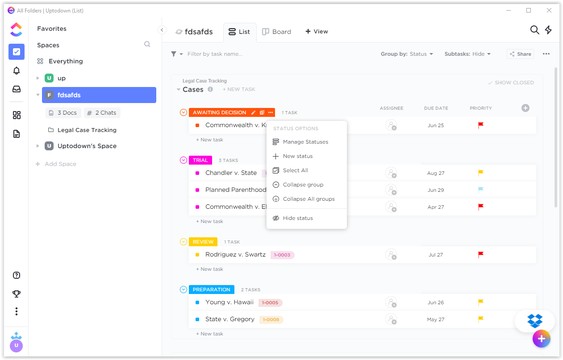
Task: Collapse the Trial status group circle
Action: pos(183,160)
